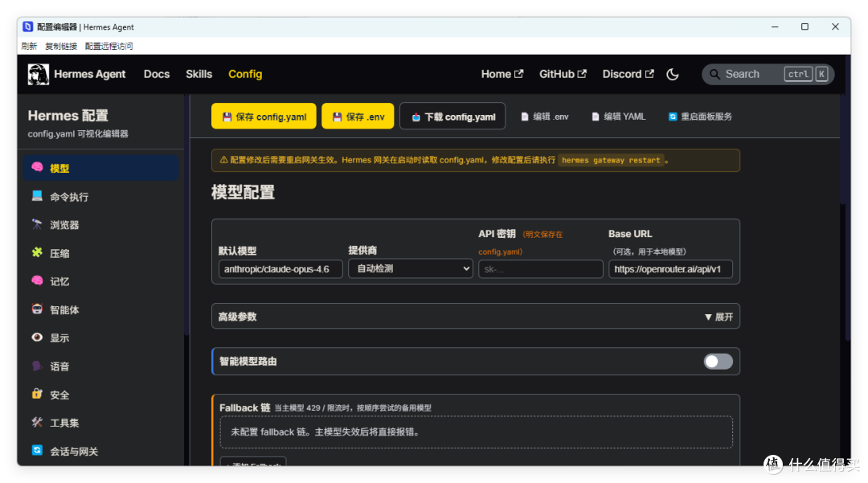Open the 工具集 sidebar section
The width and height of the screenshot is (868, 483).
click(100, 423)
